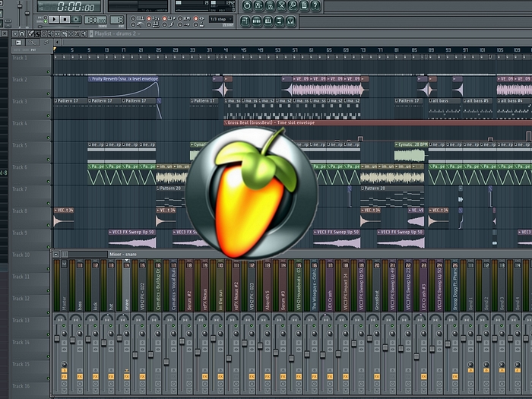Image resolution: width=532 pixels, height=399 pixels.
Task: Click the undo circular arrow icon
Action: 248,6
